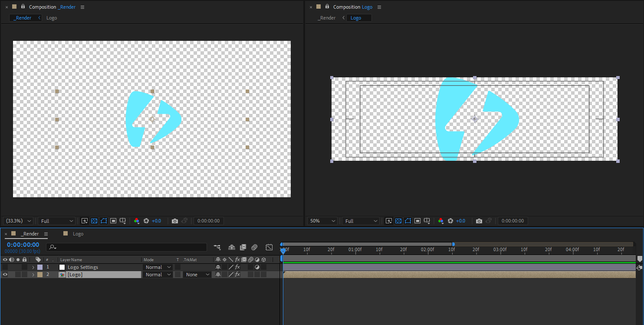
Task: Show Logo Settings layer via video switch
Action: coord(5,267)
